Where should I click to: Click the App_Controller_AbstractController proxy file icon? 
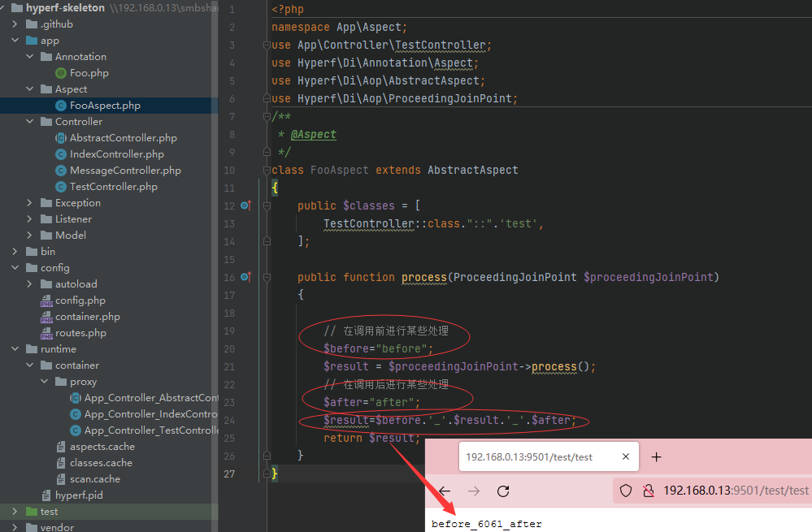(76, 398)
